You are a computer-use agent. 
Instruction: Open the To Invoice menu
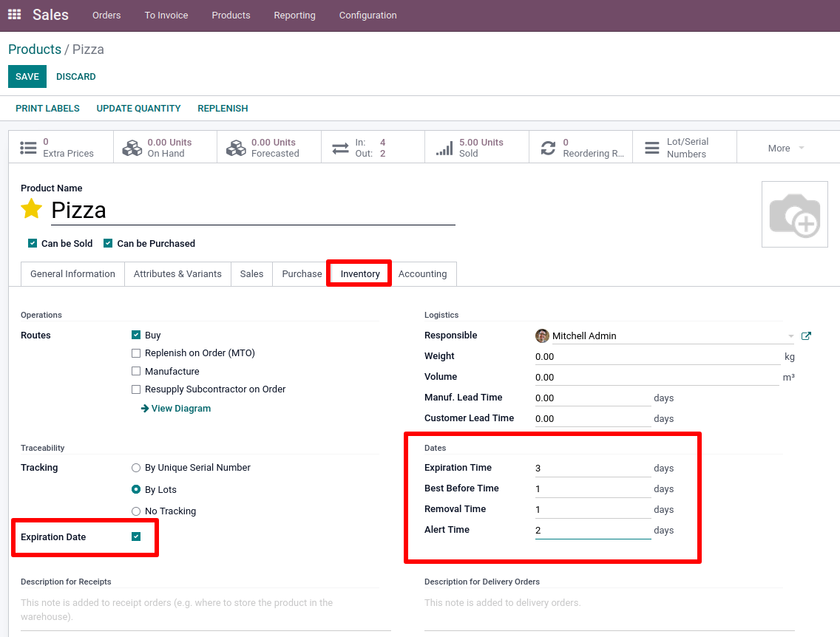click(x=166, y=15)
